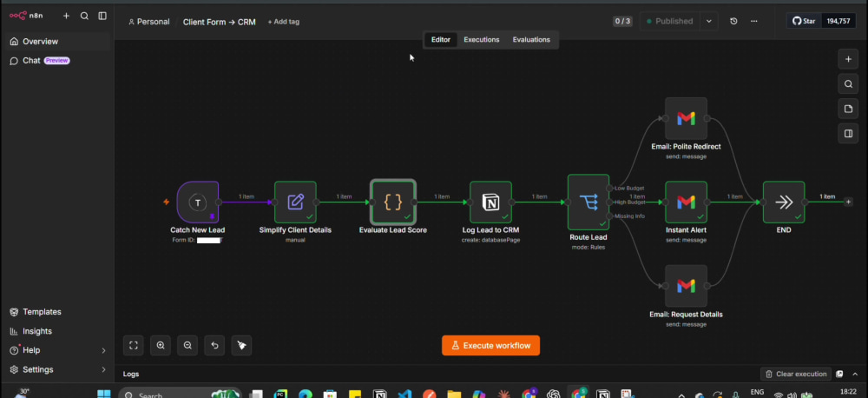Add a sticky note via the note icon
Image resolution: width=868 pixels, height=398 pixels.
point(848,109)
